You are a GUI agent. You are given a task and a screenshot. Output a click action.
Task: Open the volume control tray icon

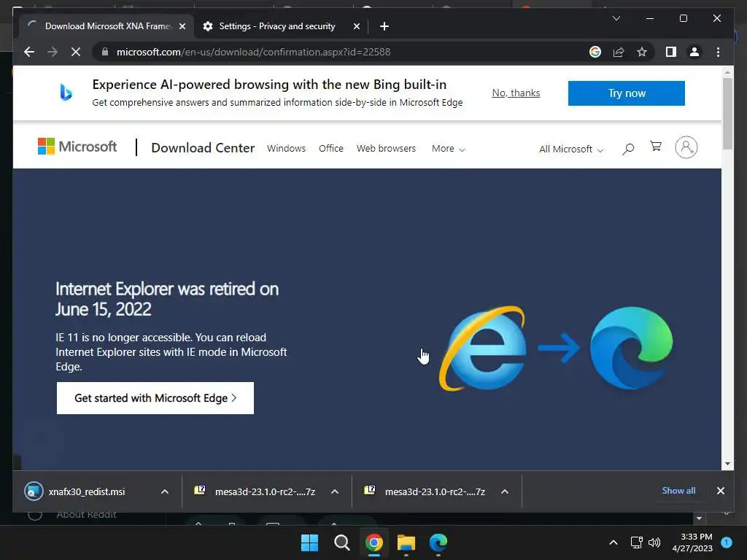click(654, 542)
